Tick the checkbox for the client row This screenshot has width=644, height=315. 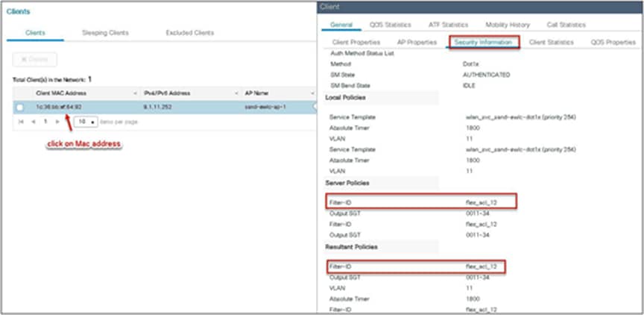(19, 107)
